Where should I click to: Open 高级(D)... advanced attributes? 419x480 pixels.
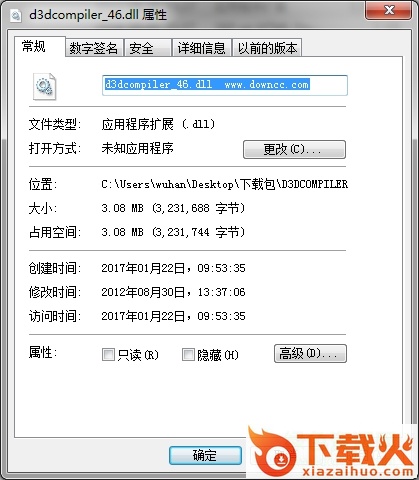click(310, 354)
